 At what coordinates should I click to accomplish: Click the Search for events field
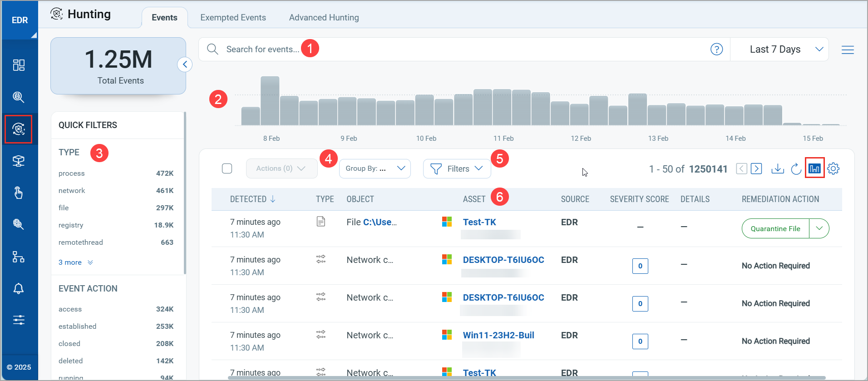pos(463,49)
